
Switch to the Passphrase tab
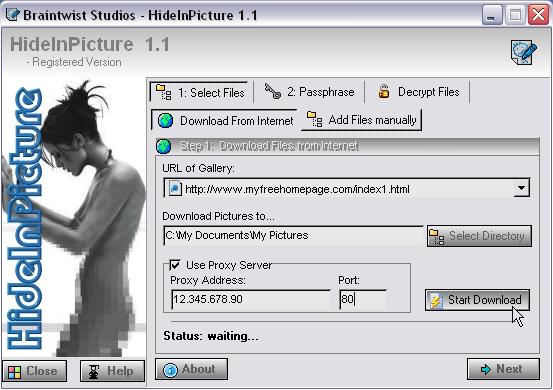309,92
